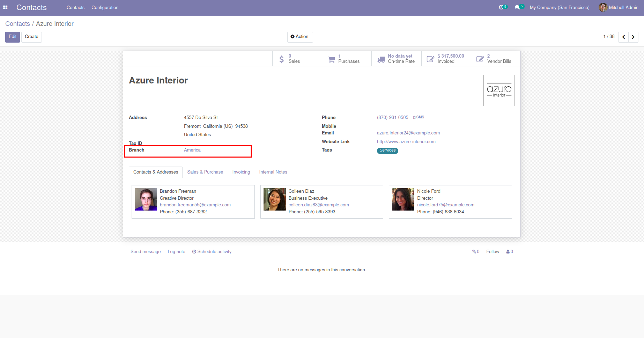Open the activities clock icon in navbar
This screenshot has height=338, width=644.
click(x=501, y=7)
